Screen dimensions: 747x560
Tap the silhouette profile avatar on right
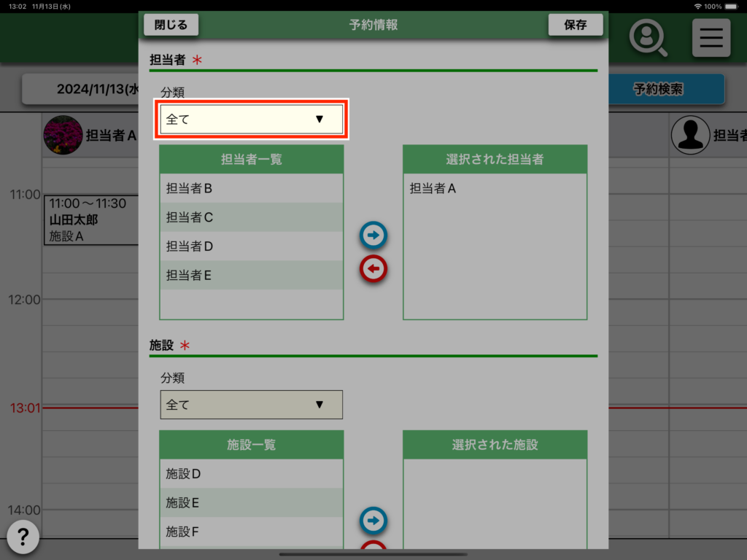pos(689,135)
